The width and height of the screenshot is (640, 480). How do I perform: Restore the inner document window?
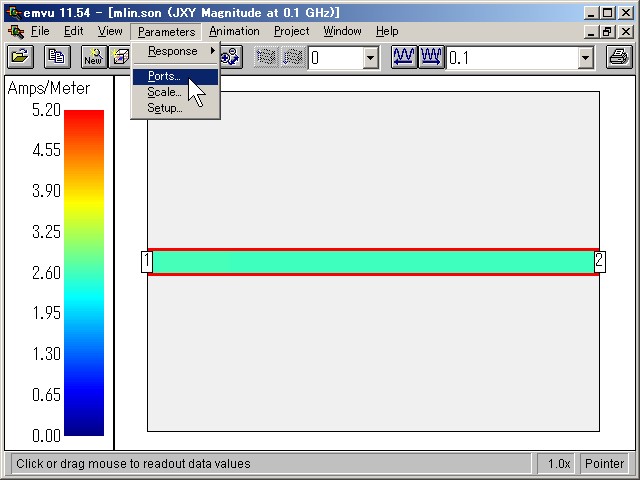[608, 31]
